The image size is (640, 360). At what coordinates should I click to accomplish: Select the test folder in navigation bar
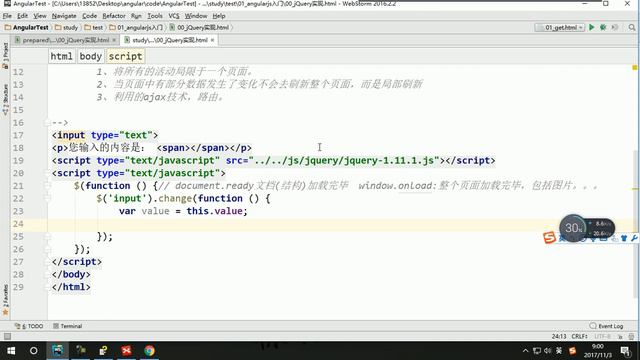(94, 27)
